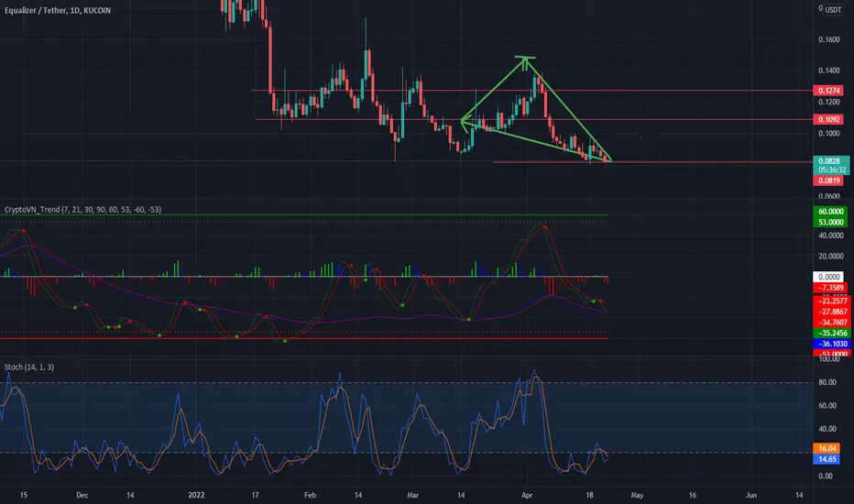854x504 pixels.
Task: Click the -27.8867 indicator value label
Action: click(x=832, y=312)
